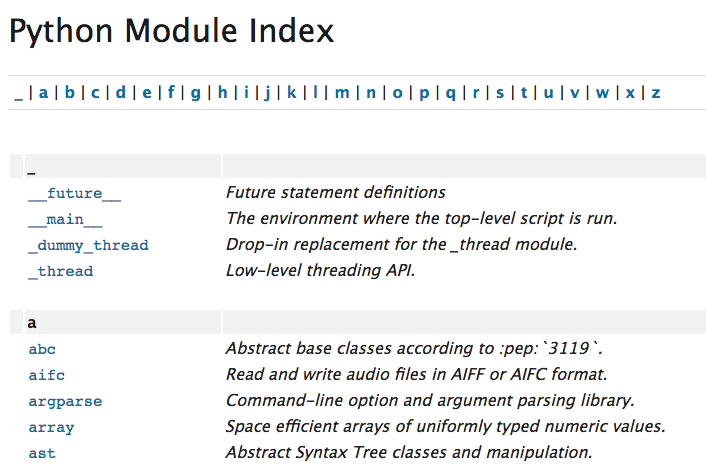Jump to letter 'c' section

96,93
